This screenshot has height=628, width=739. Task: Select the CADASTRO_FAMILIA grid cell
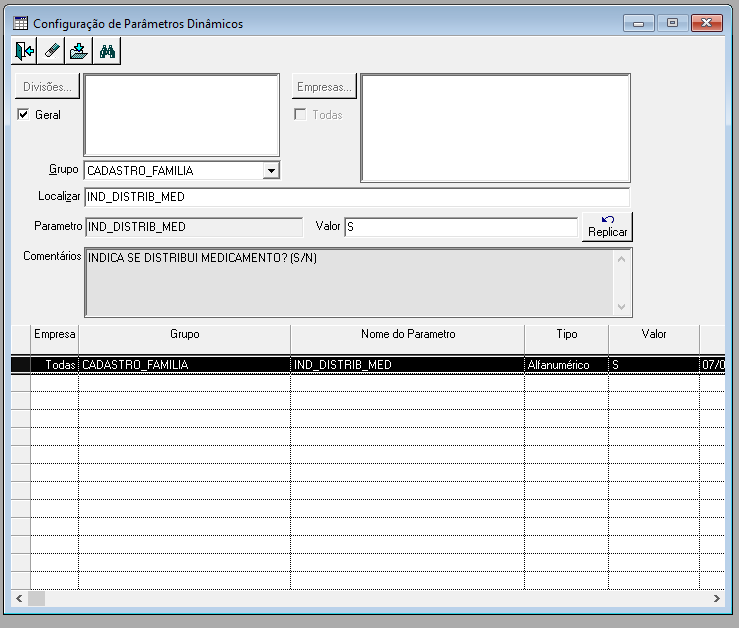point(185,364)
